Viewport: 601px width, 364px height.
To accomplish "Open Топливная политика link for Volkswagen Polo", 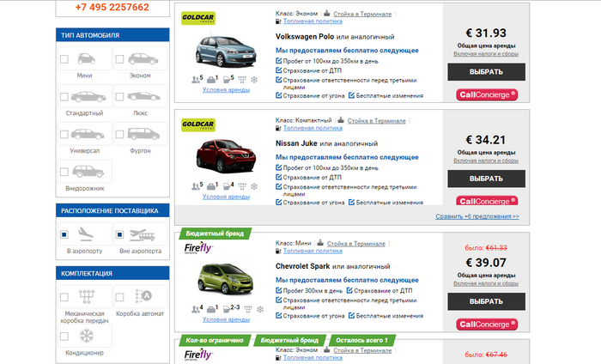I will coord(313,21).
